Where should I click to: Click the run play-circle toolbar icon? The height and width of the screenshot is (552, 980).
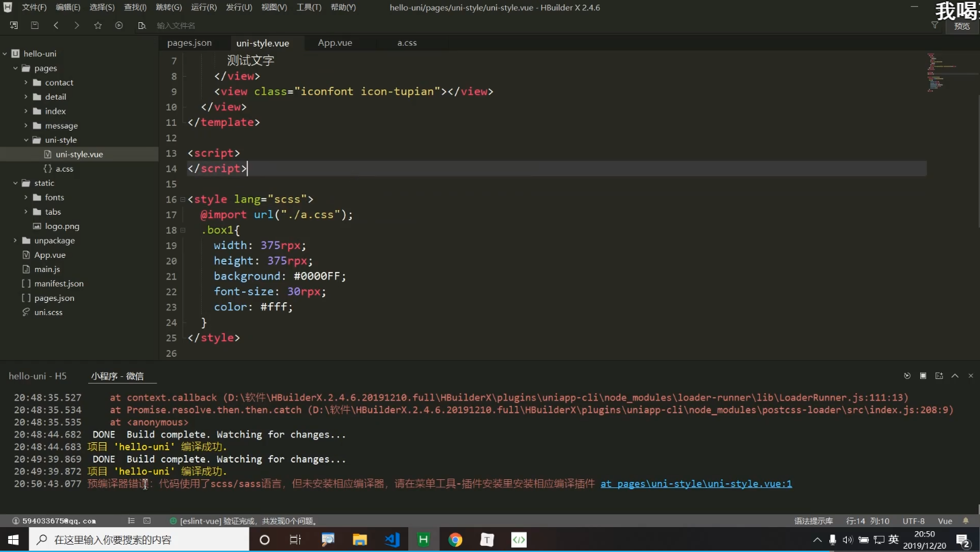point(119,26)
